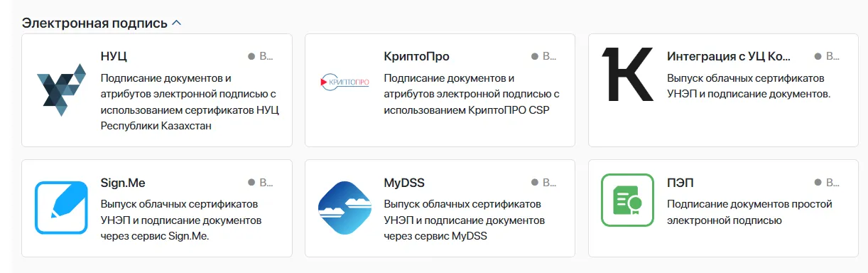Click the status indicator on НУЦ card
The image size is (868, 273).
click(x=260, y=56)
